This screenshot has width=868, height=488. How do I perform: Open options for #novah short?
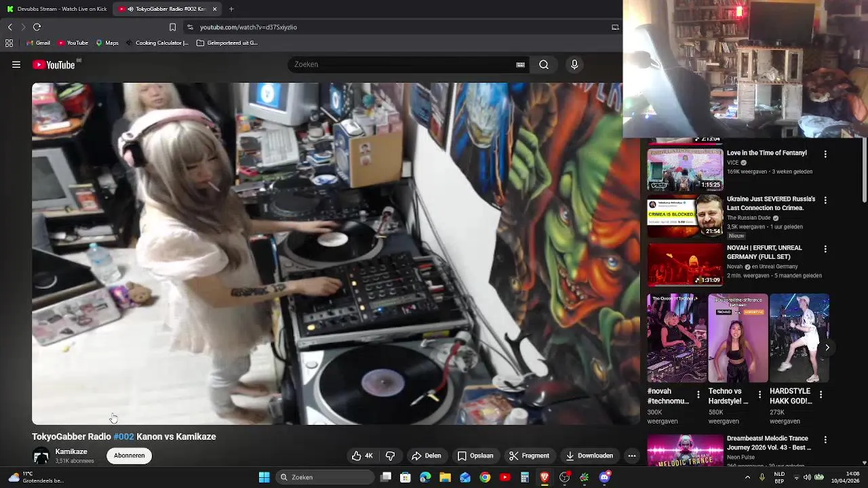tap(698, 394)
